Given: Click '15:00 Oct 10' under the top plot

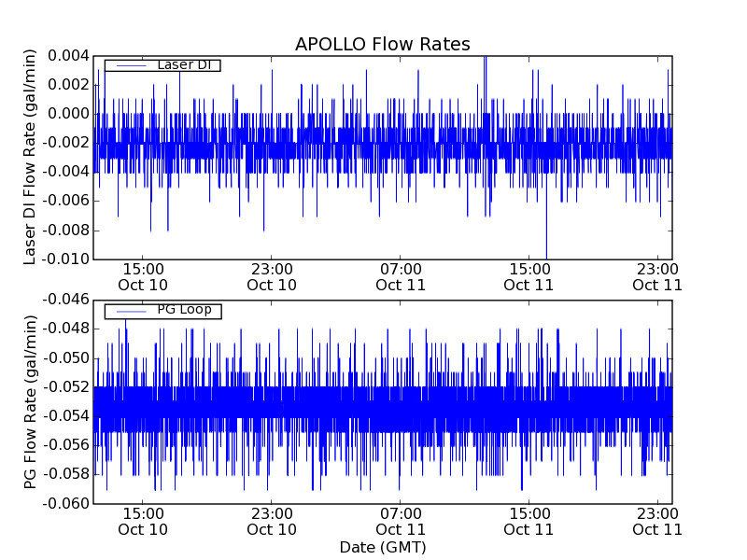Looking at the screenshot, I should tap(143, 276).
